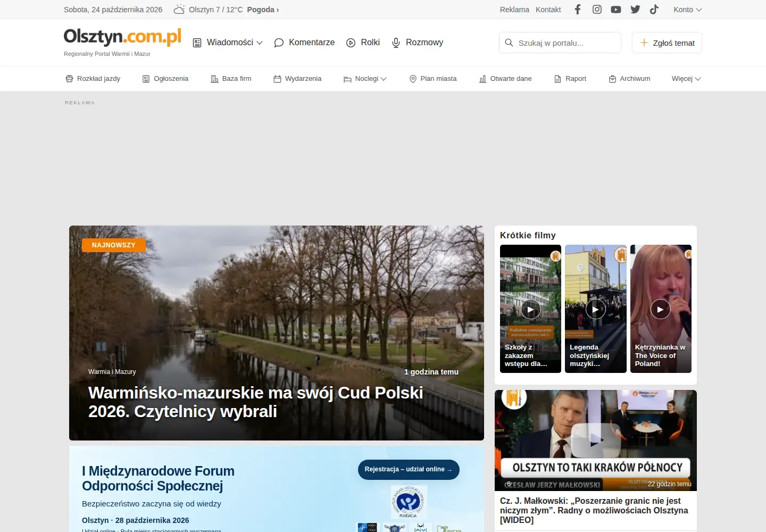Click the Rozmowy microphone icon

396,43
